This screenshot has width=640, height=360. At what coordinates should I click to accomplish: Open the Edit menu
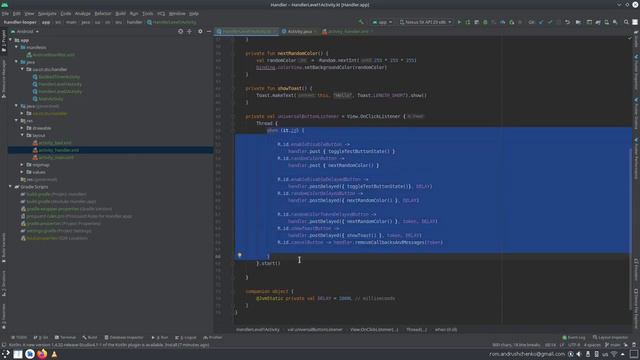[x=17, y=13]
